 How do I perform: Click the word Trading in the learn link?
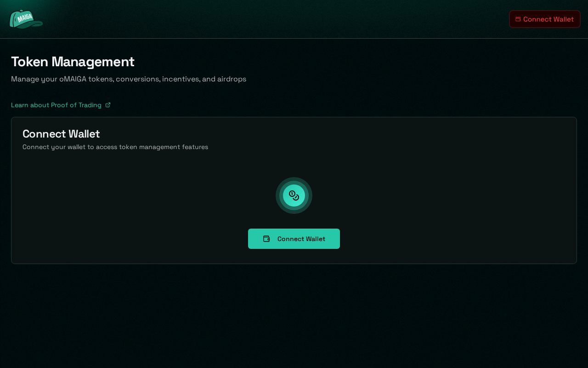[90, 105]
